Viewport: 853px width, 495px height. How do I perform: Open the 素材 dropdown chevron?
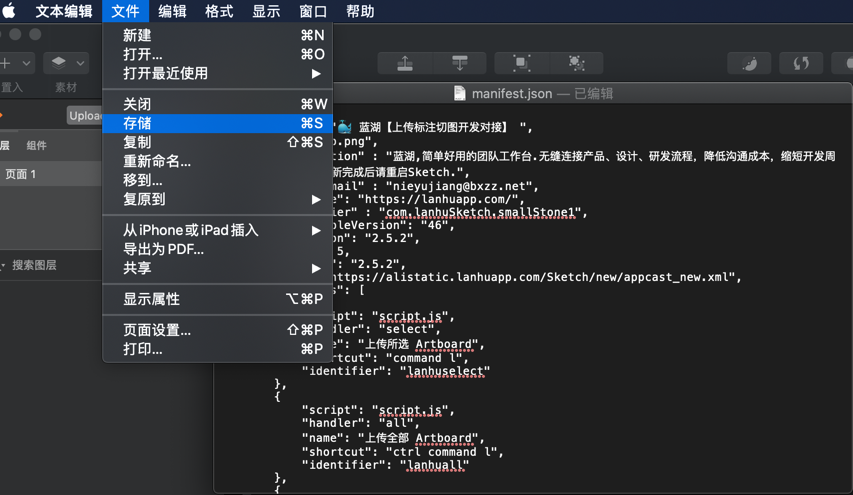point(81,64)
